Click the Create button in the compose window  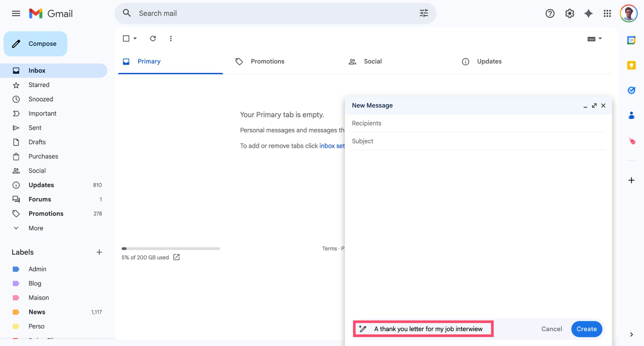(x=586, y=329)
